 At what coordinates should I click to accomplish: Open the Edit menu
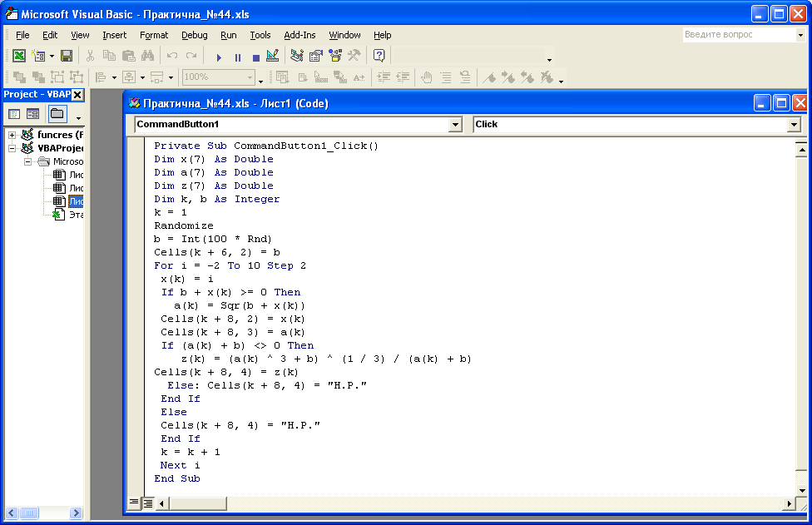tap(50, 35)
